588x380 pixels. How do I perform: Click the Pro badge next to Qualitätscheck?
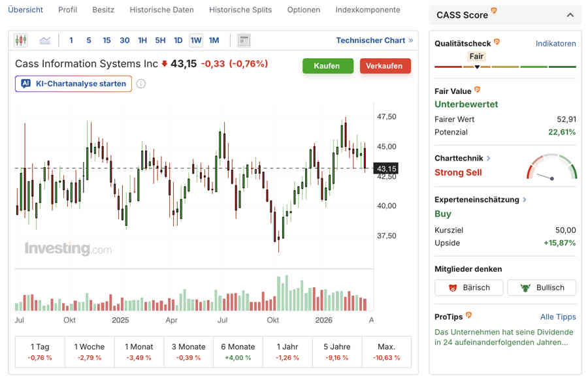click(497, 42)
